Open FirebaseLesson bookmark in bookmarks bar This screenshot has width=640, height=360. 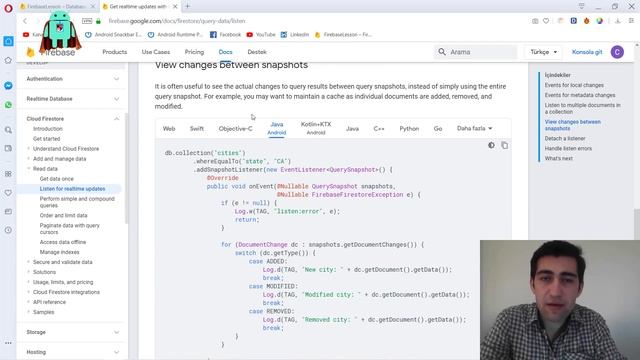click(x=343, y=35)
